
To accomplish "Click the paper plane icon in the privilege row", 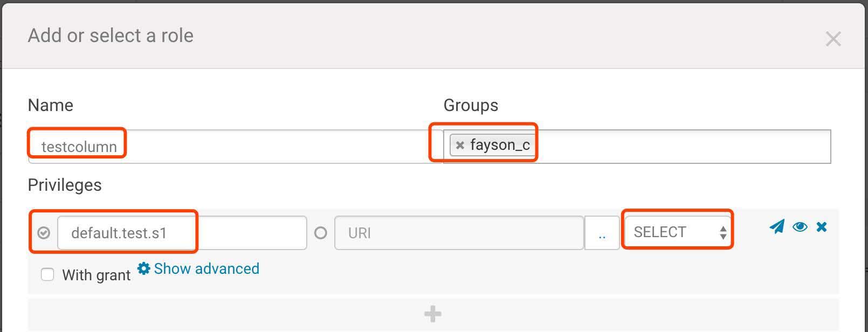I will pos(777,226).
